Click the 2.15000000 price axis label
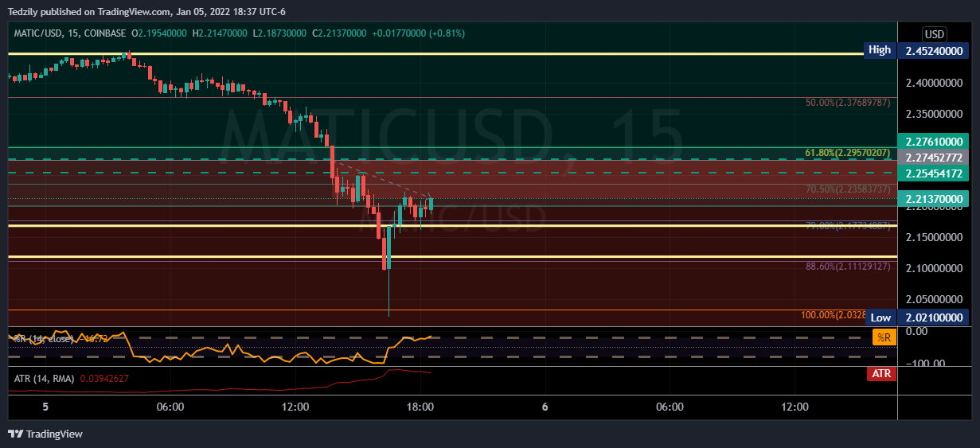Screen dimensions: 980x448 935,237
